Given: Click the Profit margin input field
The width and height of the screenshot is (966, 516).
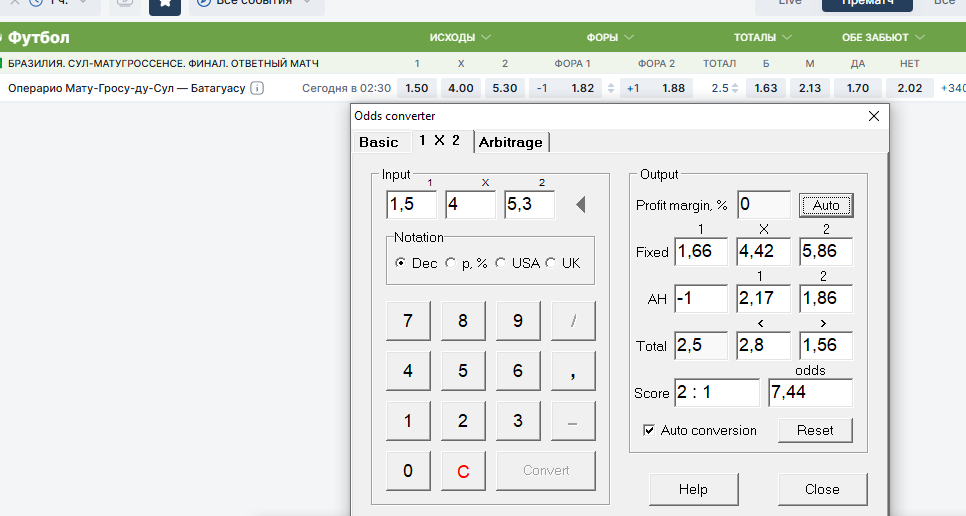Looking at the screenshot, I should [x=764, y=205].
